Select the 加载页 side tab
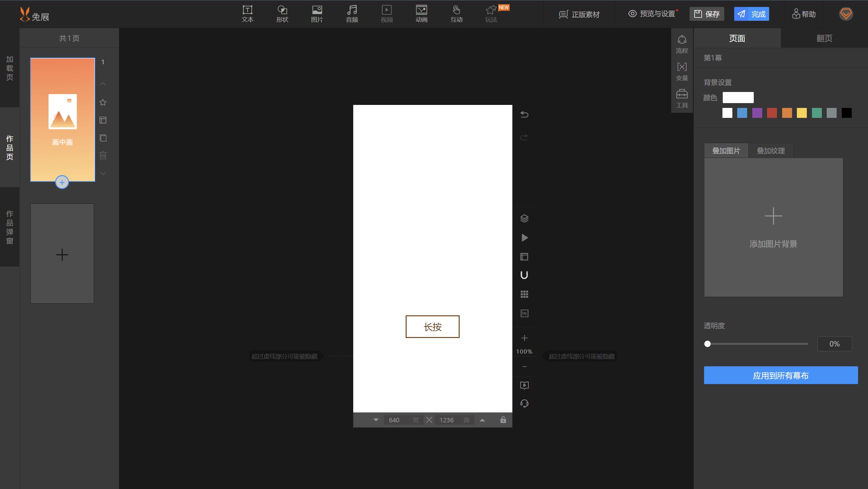 tap(10, 68)
